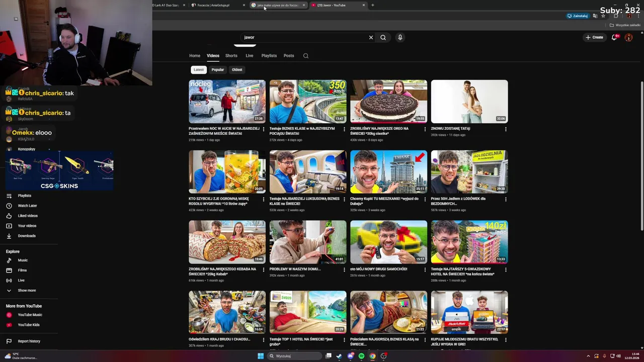The width and height of the screenshot is (644, 362).
Task: Show hidden system tray icons chevron
Action: click(588, 356)
